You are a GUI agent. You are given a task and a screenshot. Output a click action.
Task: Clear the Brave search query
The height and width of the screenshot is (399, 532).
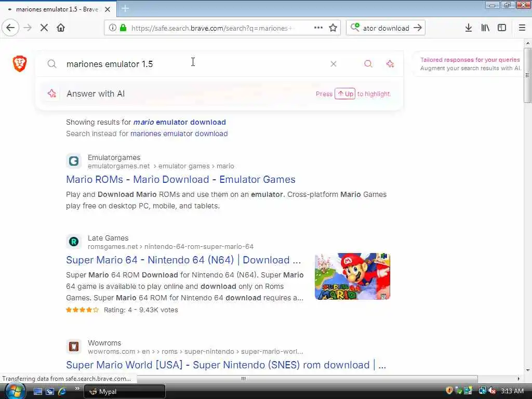coord(334,64)
